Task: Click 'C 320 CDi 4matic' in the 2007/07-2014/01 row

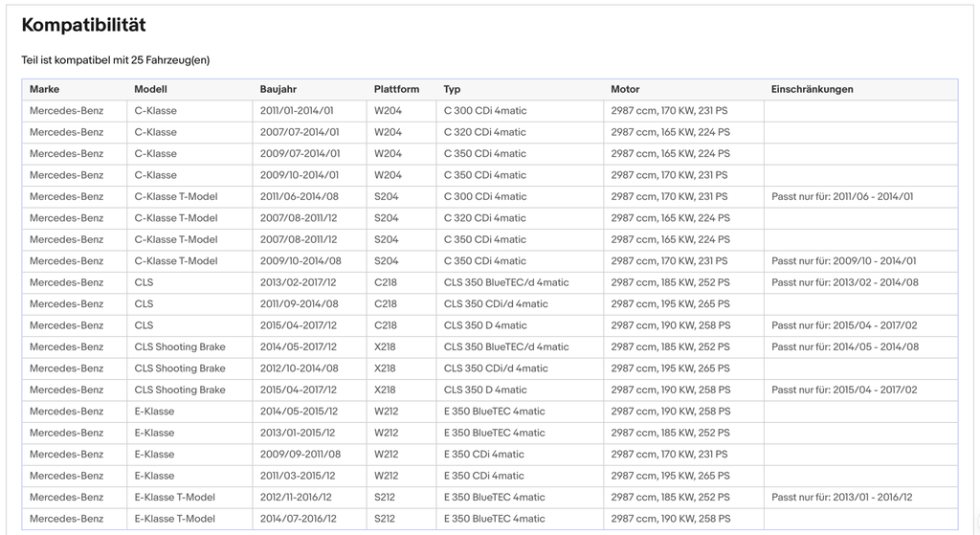Action: pyautogui.click(x=485, y=132)
